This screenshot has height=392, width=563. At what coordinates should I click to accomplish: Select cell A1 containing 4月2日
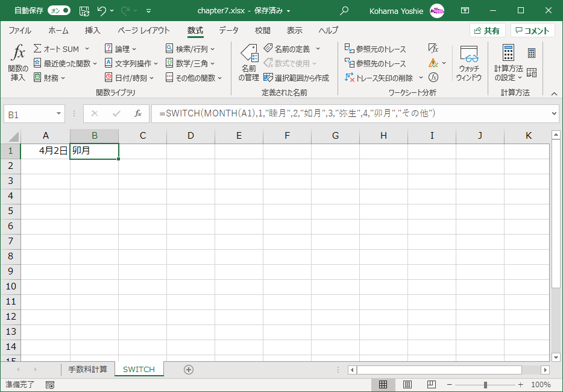pos(45,151)
